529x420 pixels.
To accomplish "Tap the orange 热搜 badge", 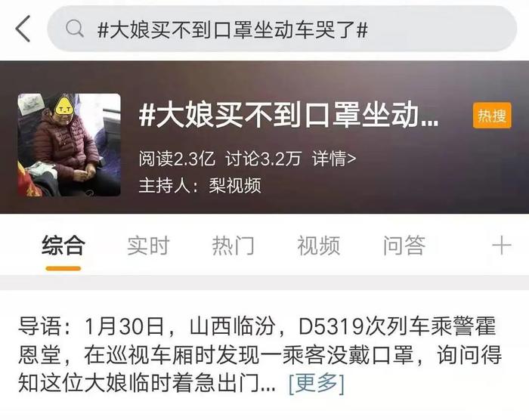I will (492, 116).
